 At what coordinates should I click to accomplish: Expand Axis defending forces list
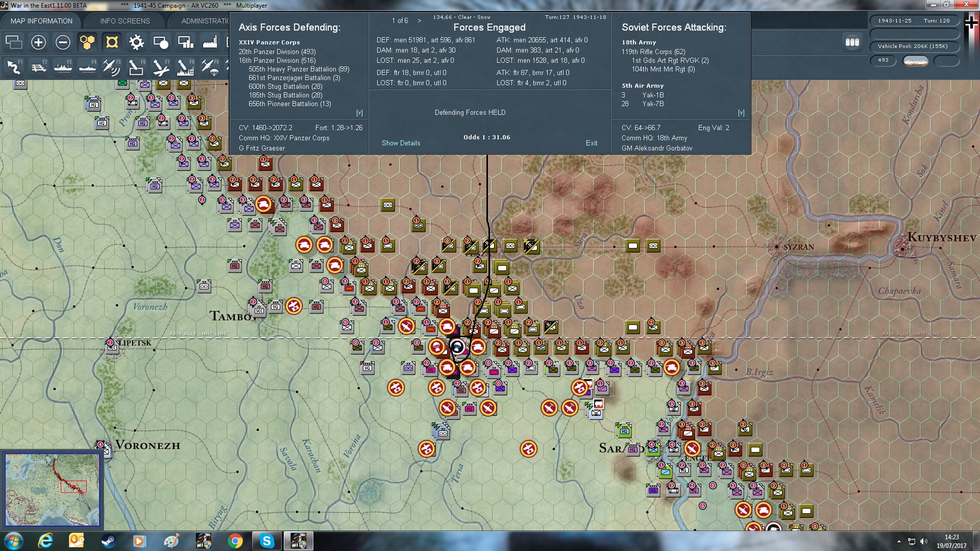[x=359, y=113]
